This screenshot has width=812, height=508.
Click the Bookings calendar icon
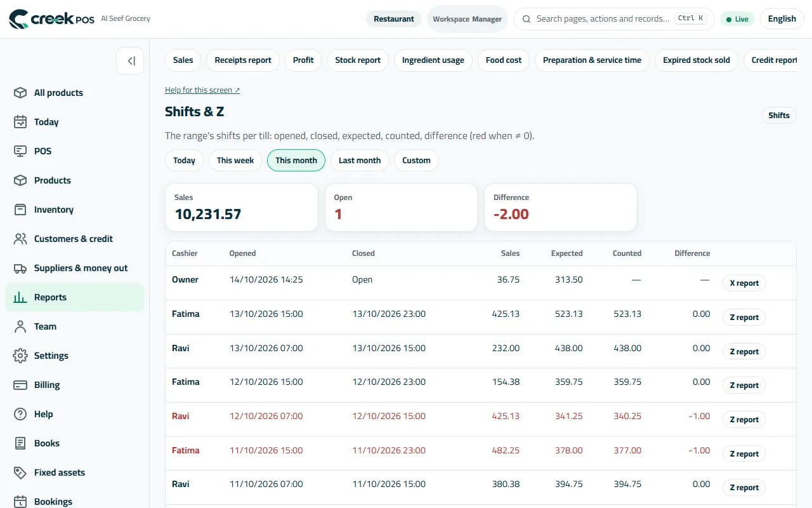(x=20, y=502)
